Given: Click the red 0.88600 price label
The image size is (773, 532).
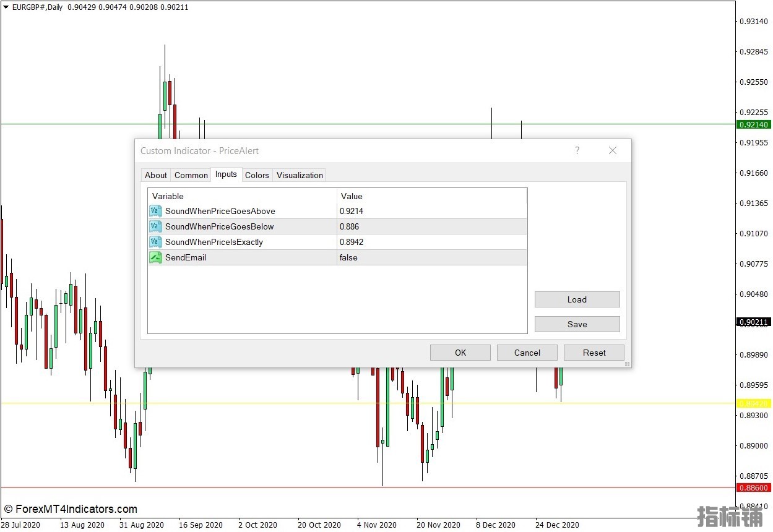Looking at the screenshot, I should 754,487.
